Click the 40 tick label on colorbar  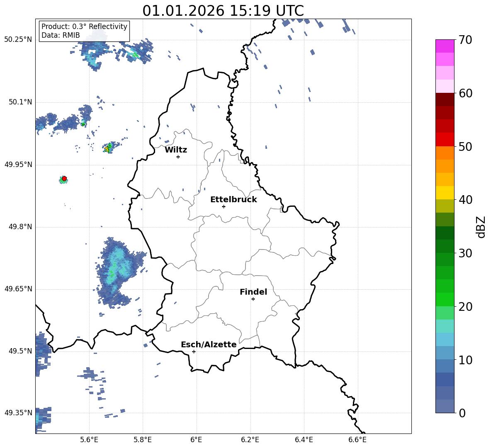click(465, 200)
